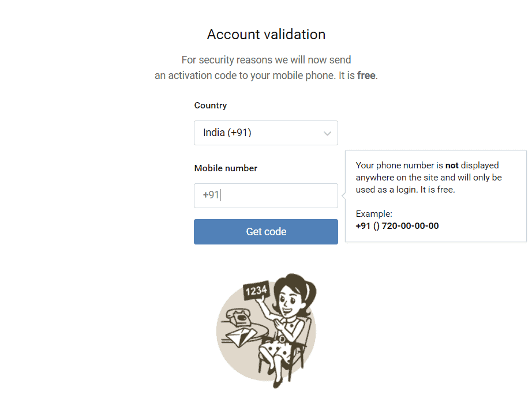This screenshot has width=532, height=414.
Task: Click the "For security reasons" description line
Action: (x=266, y=60)
